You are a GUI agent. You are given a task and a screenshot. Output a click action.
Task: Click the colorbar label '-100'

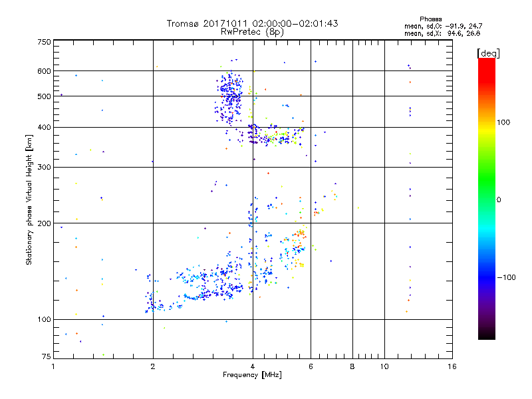[x=506, y=277]
